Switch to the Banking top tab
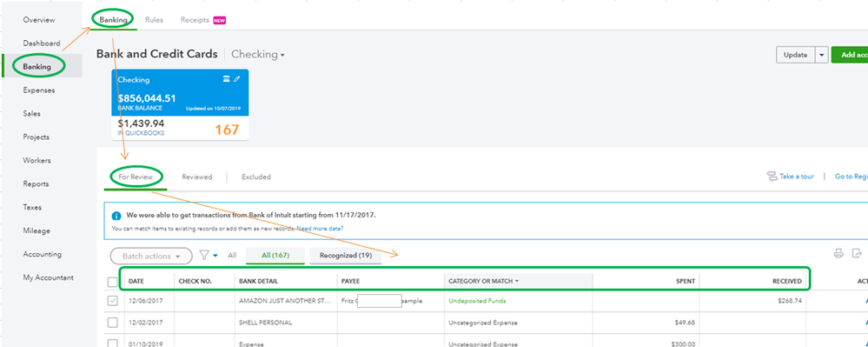 [x=113, y=19]
